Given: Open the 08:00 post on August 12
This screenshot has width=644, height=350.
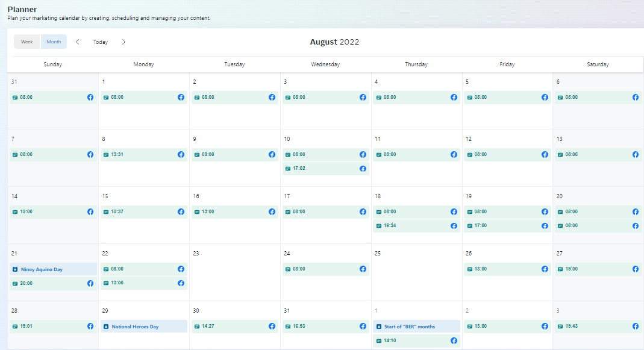Looking at the screenshot, I should tap(508, 154).
